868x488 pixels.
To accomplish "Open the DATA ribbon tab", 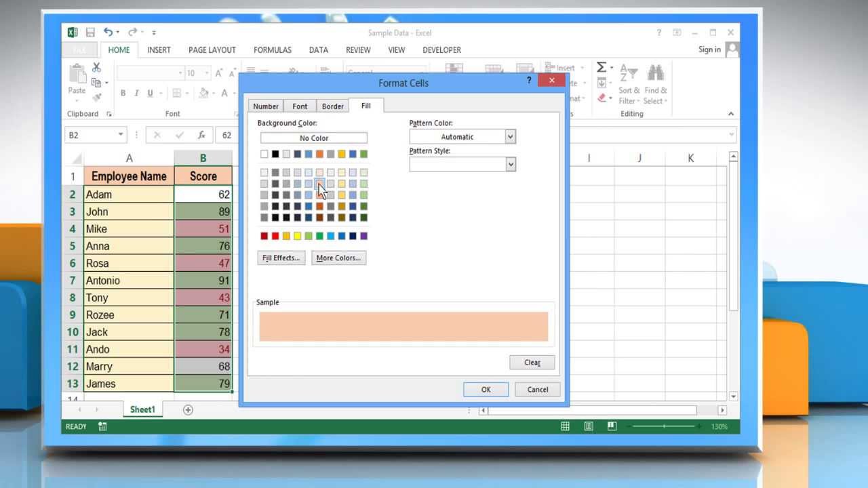I will coord(319,49).
